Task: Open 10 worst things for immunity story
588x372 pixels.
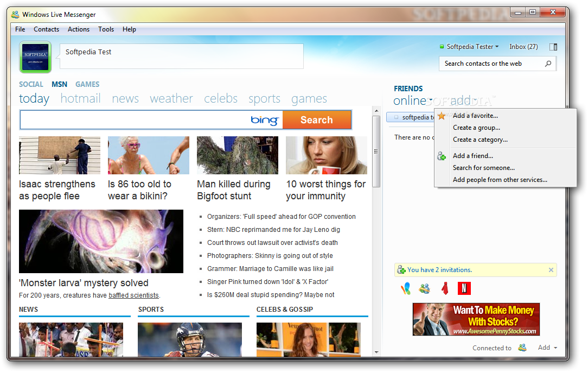Action: tap(325, 190)
